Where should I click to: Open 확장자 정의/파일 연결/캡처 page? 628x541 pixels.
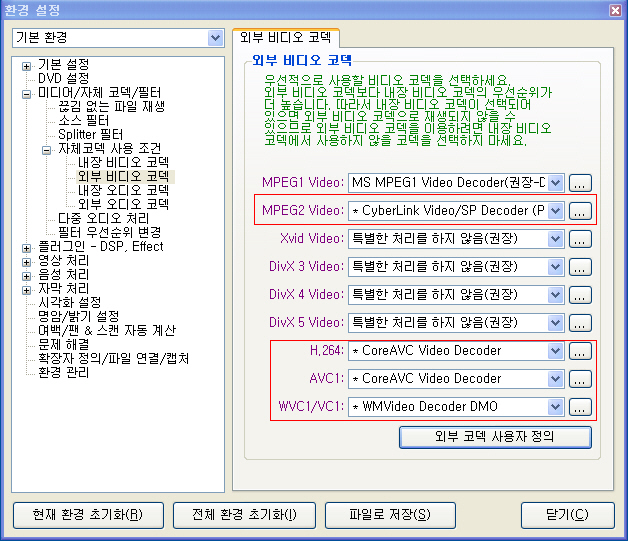(113, 358)
